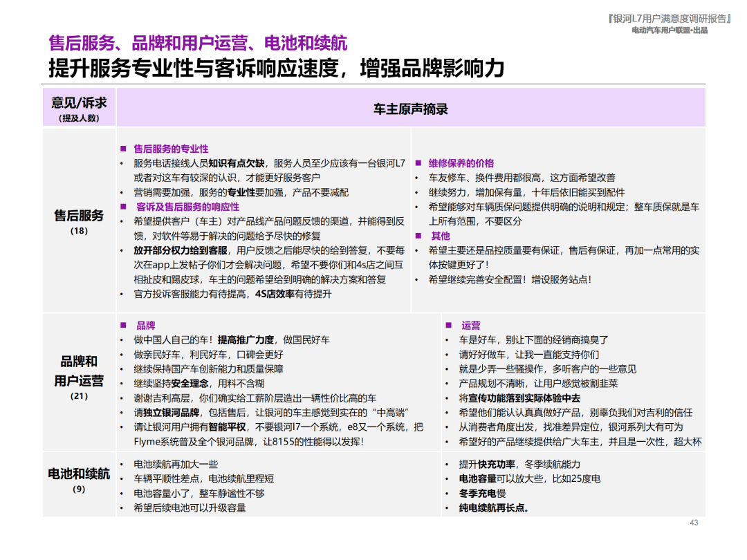Select the subheading 售后服务的专业性

point(171,149)
